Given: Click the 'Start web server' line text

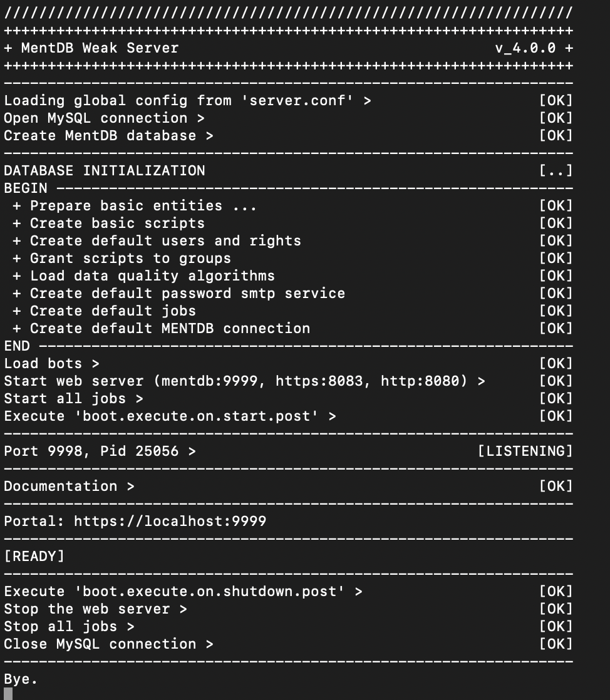Looking at the screenshot, I should point(244,381).
